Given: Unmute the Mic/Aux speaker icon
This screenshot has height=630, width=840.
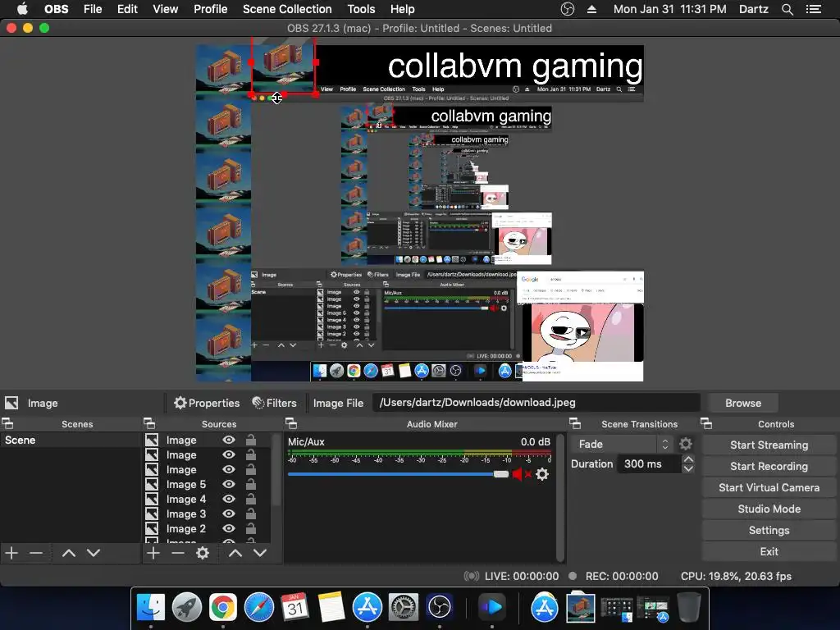Looking at the screenshot, I should 521,474.
